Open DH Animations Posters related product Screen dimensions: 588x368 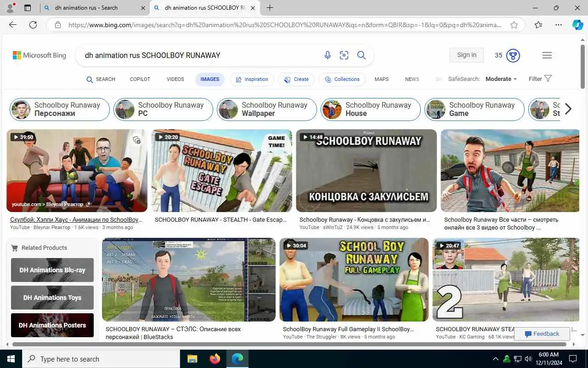[x=52, y=325]
